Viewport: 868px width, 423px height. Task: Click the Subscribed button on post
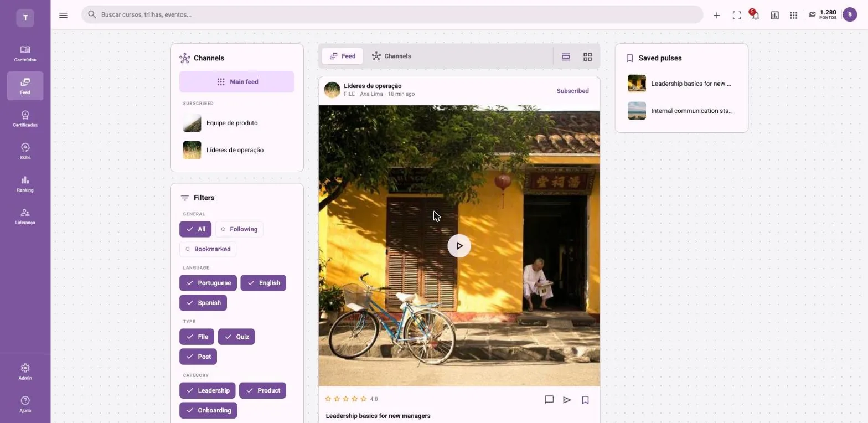click(572, 91)
